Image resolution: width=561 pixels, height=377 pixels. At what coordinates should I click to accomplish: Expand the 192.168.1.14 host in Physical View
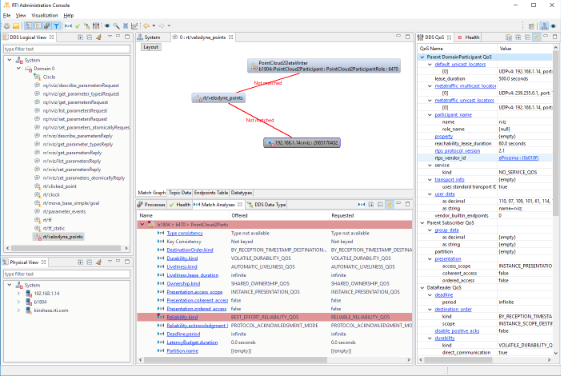click(19, 293)
